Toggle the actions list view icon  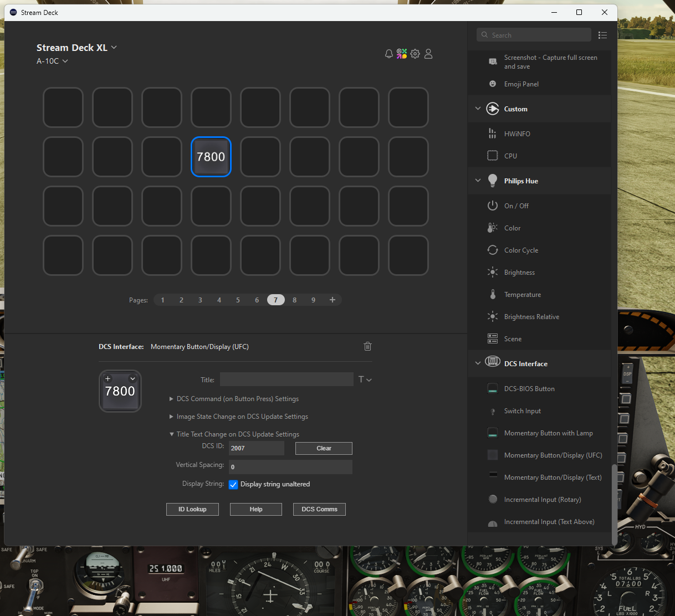click(602, 35)
